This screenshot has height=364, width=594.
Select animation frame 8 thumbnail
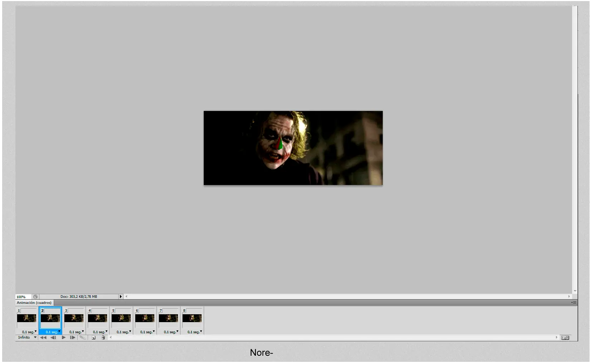[x=192, y=318]
